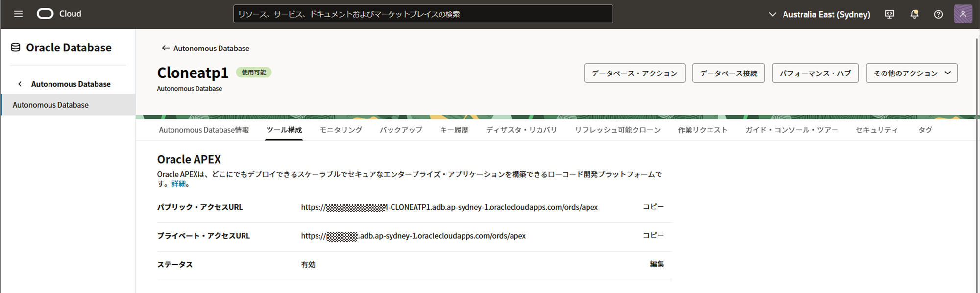Open the user profile avatar
The image size is (980, 293).
point(963,14)
